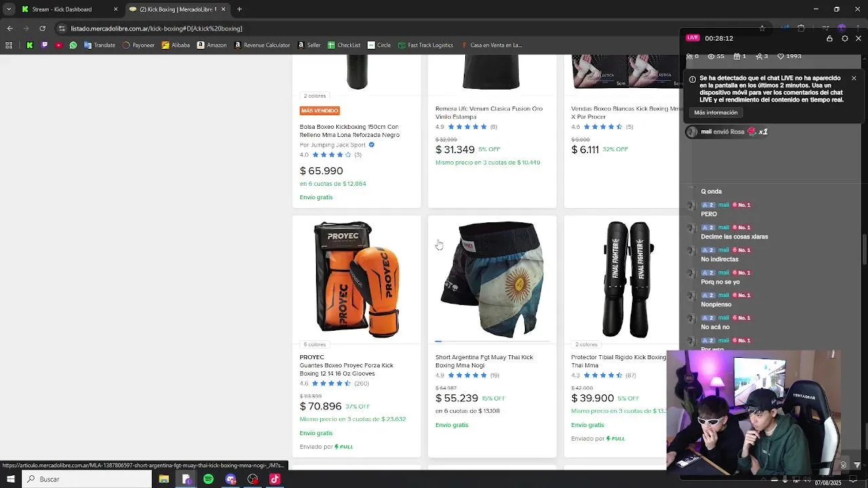Close the Stream - Kick Dashboard tab

[115, 9]
